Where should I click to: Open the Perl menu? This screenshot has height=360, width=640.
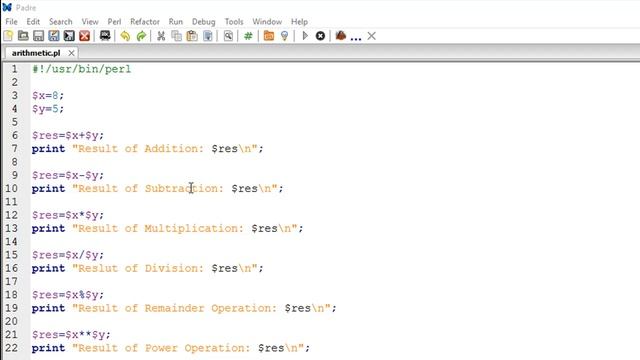114,22
